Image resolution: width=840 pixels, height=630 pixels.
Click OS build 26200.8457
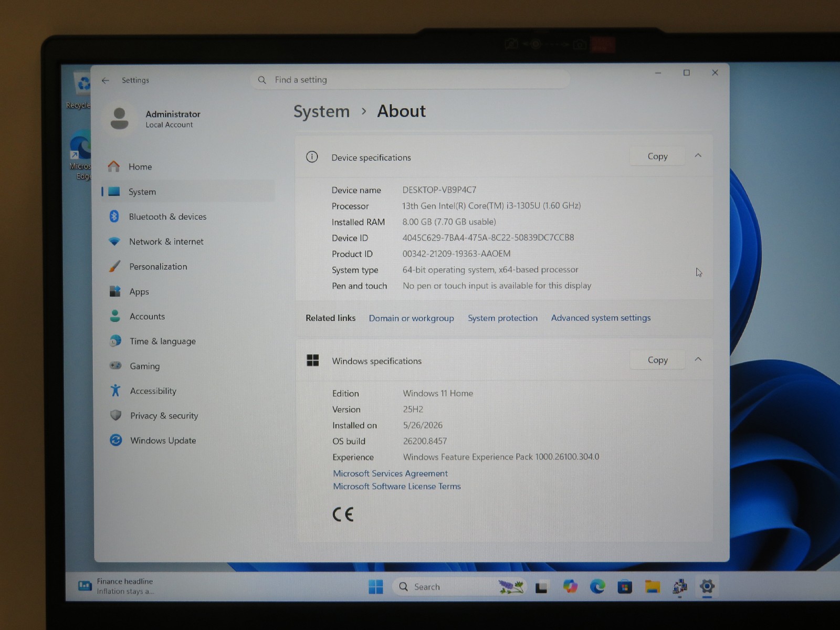point(425,441)
